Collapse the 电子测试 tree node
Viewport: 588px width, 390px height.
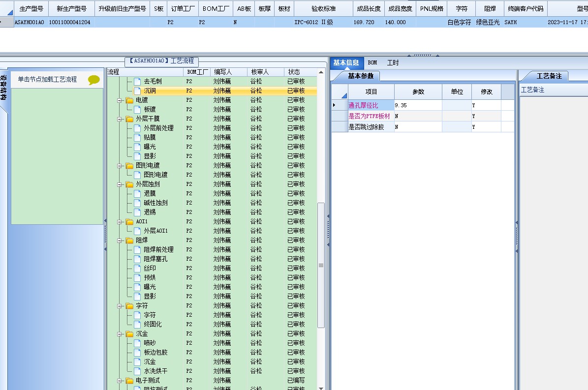tap(120, 381)
